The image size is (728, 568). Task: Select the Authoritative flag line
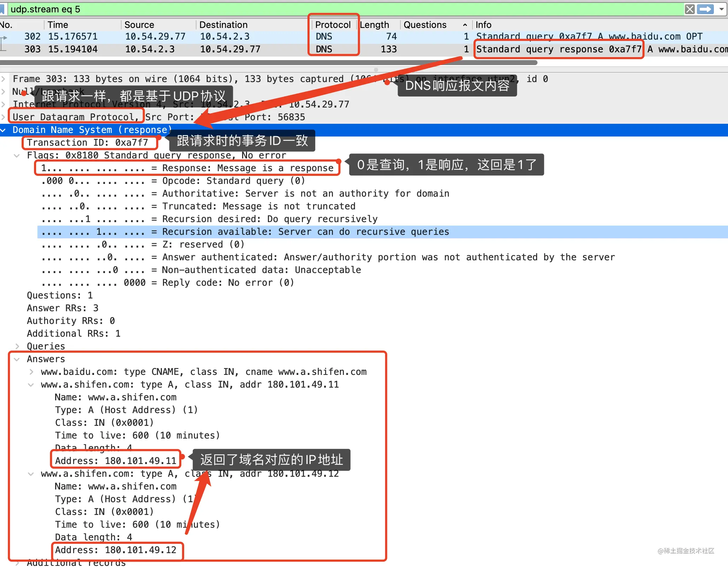tap(245, 193)
